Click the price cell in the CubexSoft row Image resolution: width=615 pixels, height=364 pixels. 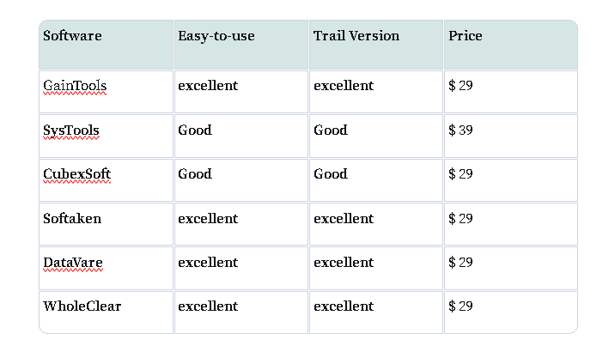[x=511, y=180]
